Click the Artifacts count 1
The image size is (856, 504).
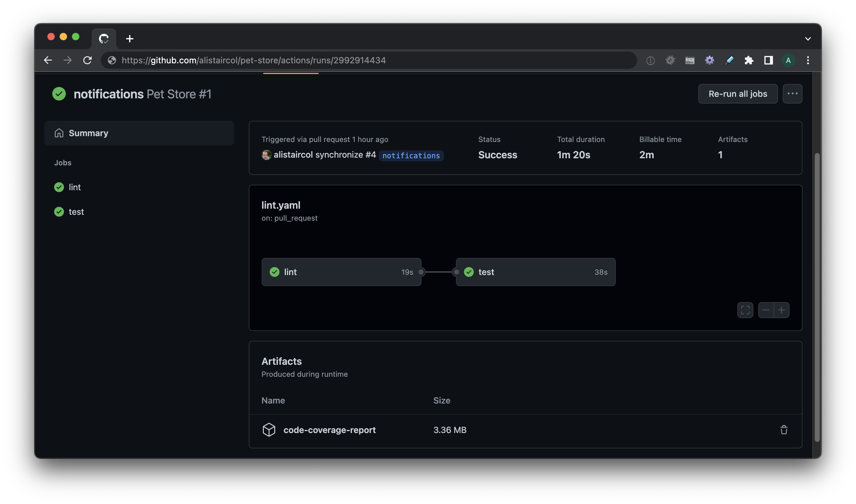[720, 155]
